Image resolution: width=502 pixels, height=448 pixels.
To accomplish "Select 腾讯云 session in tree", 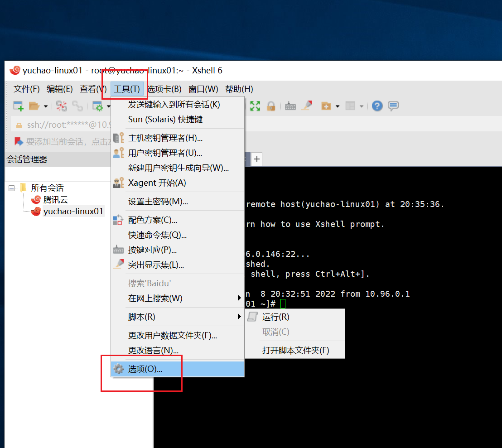I will coord(55,200).
